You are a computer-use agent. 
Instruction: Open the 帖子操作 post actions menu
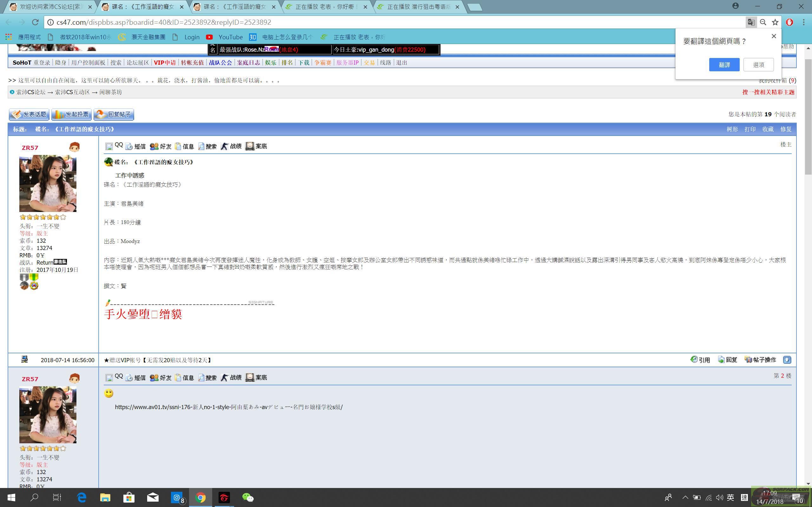click(x=760, y=360)
